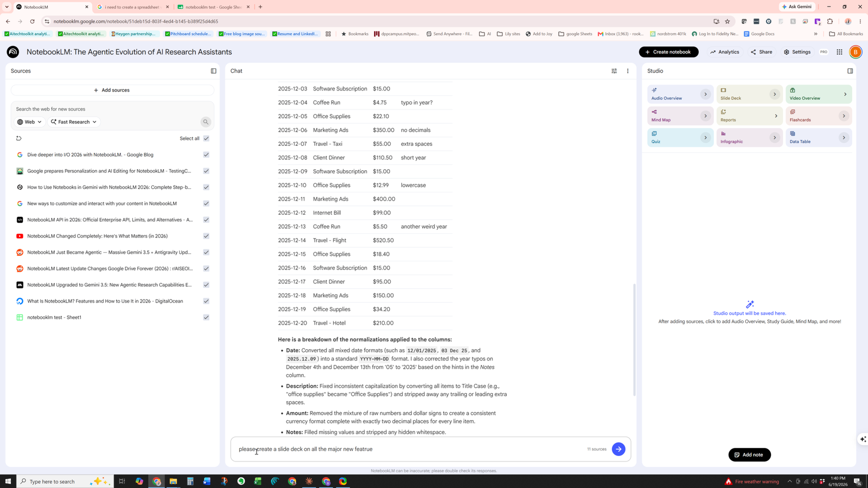Generate Mind Map in Studio
The width and height of the screenshot is (868, 488).
(680, 116)
